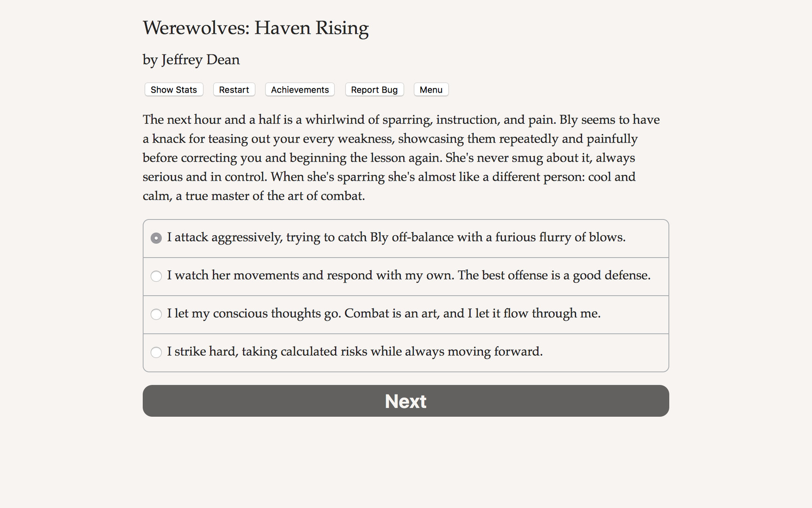This screenshot has width=812, height=508.
Task: Click the Next button to continue
Action: (405, 401)
